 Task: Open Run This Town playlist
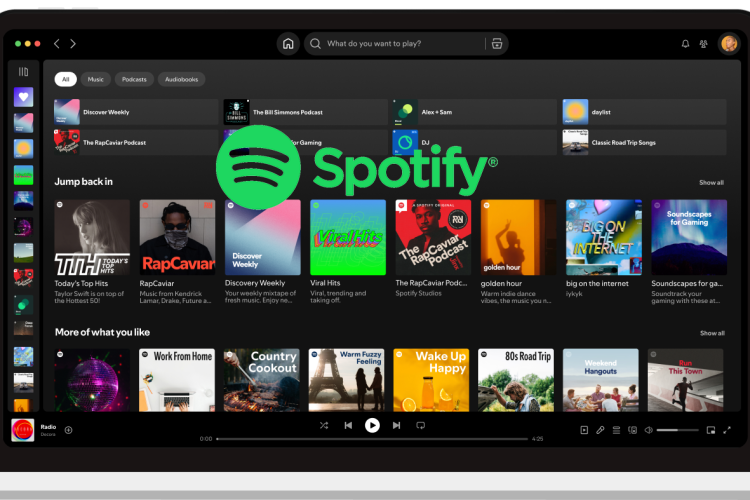pos(685,380)
